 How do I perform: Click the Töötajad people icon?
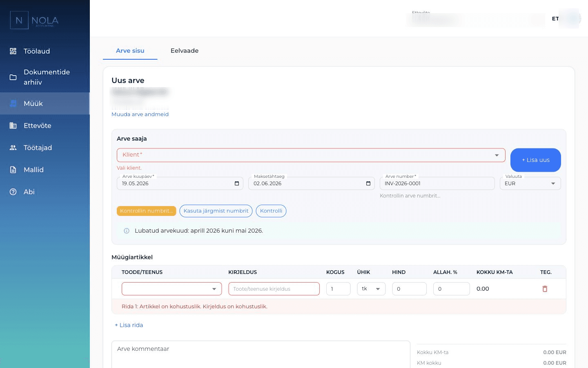click(x=13, y=148)
